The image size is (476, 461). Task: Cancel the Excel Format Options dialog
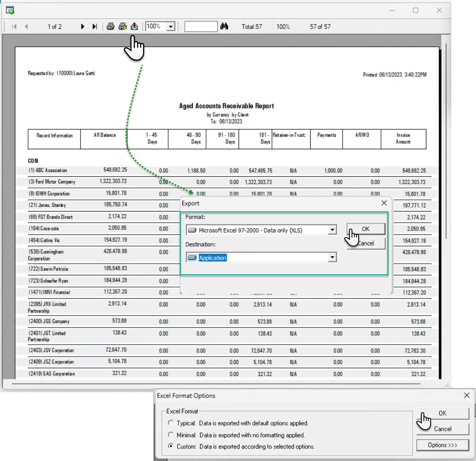pos(443,429)
